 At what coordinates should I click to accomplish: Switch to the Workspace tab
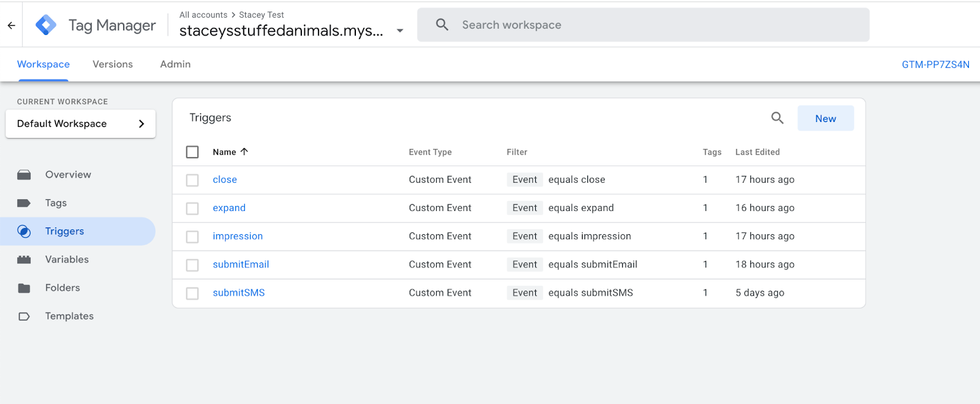click(x=43, y=64)
